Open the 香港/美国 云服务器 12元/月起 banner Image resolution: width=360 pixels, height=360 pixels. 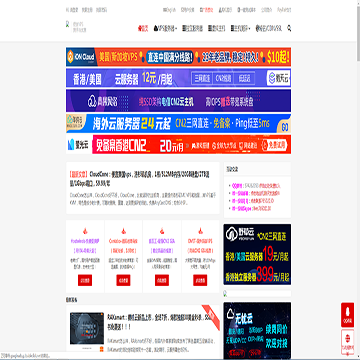pyautogui.click(x=178, y=78)
